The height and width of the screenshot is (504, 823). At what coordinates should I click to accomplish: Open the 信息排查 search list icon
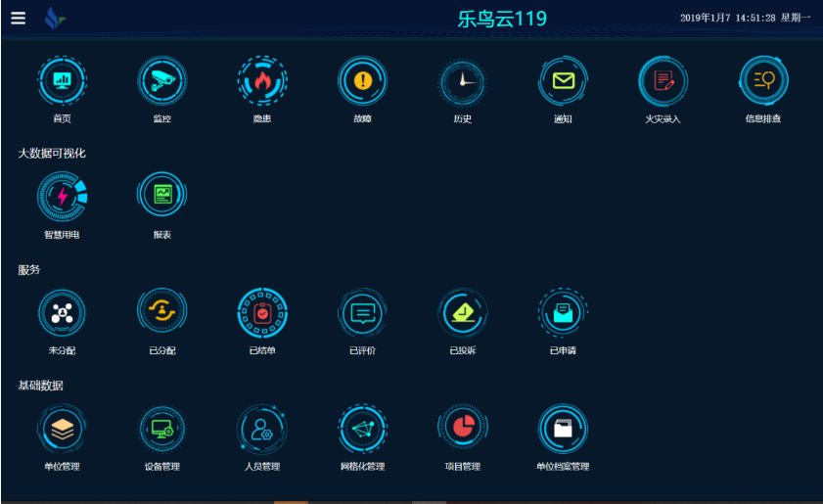pos(763,81)
